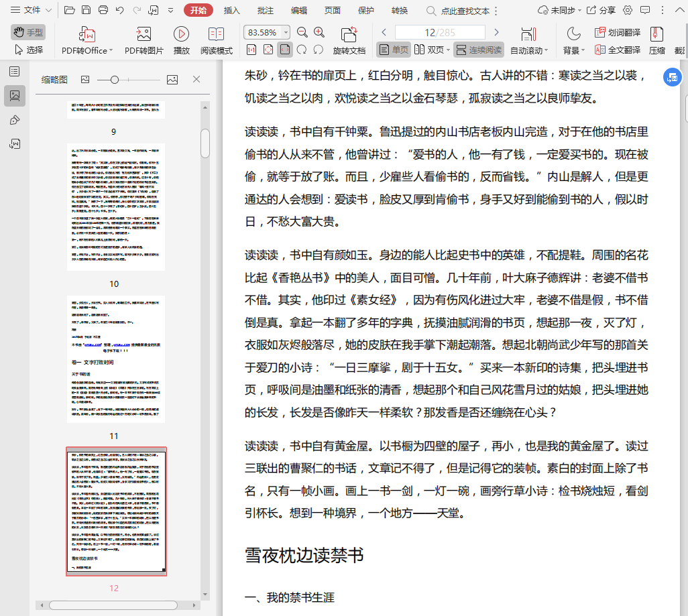This screenshot has width=688, height=616.
Task: Expand the quick access toolbar customize arrow
Action: [x=171, y=11]
